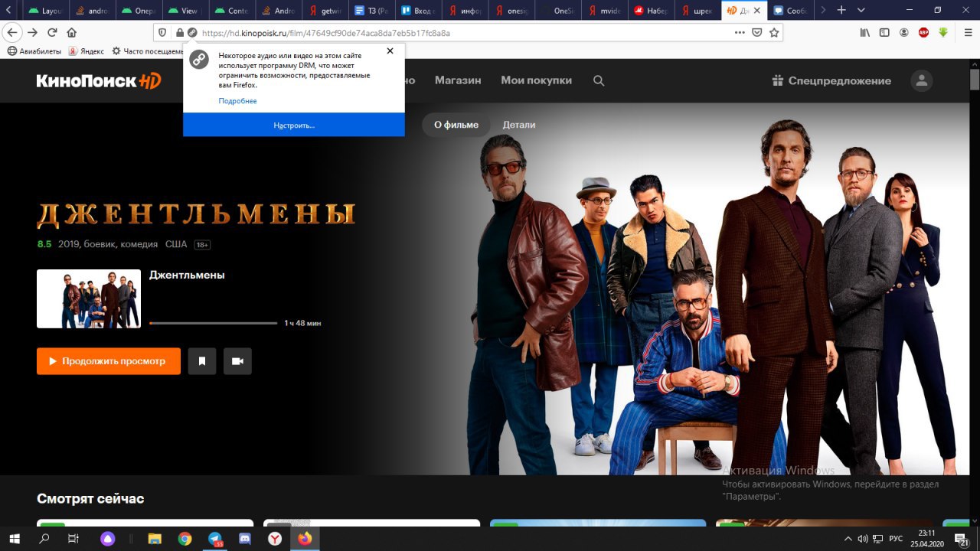The image size is (980, 551).
Task: Close the DRM notification popup
Action: (390, 51)
